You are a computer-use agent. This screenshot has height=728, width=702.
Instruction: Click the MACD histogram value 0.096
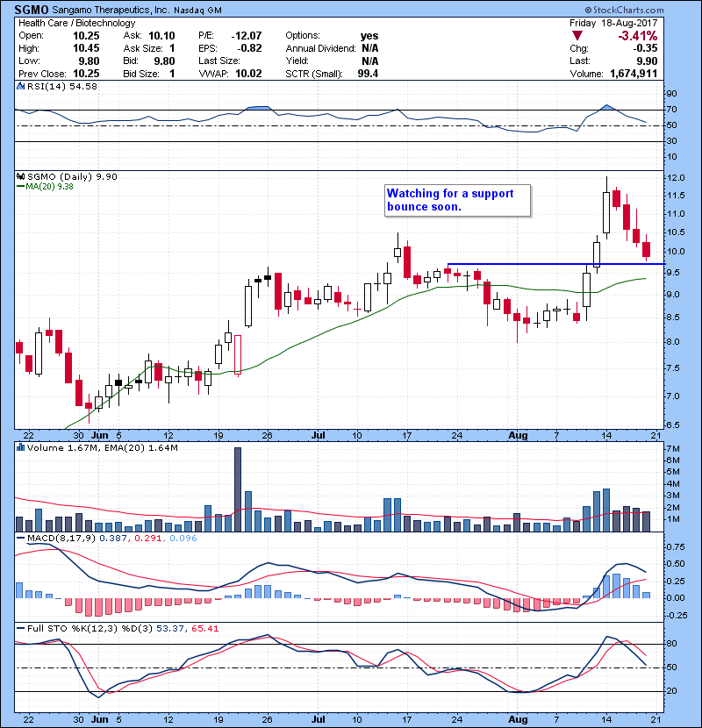183,539
